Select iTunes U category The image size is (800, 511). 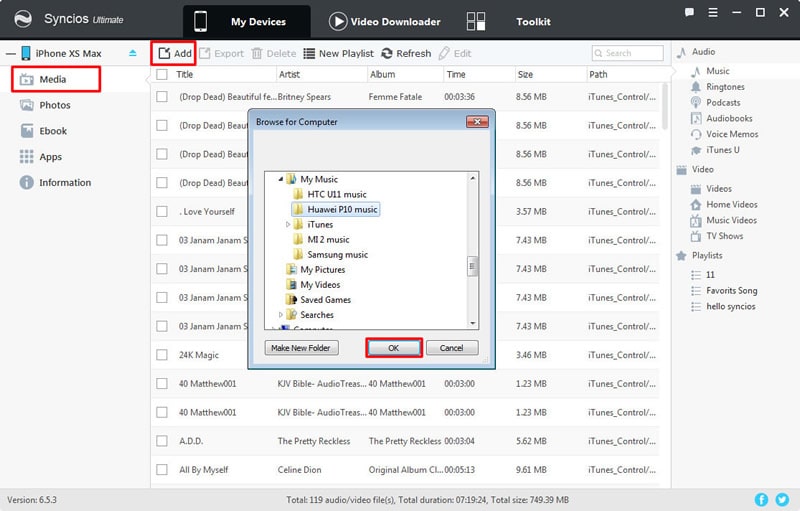click(x=715, y=150)
